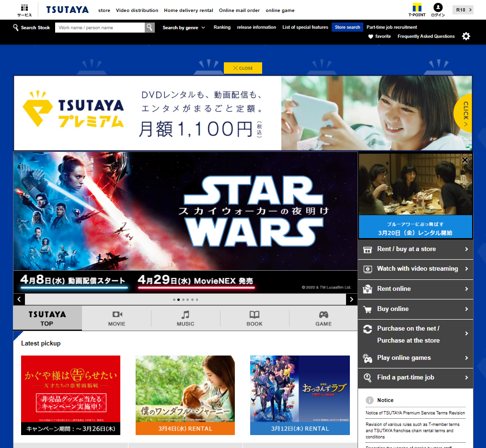The height and width of the screenshot is (448, 486).
Task: Click the Search Stock label
Action: pyautogui.click(x=35, y=28)
